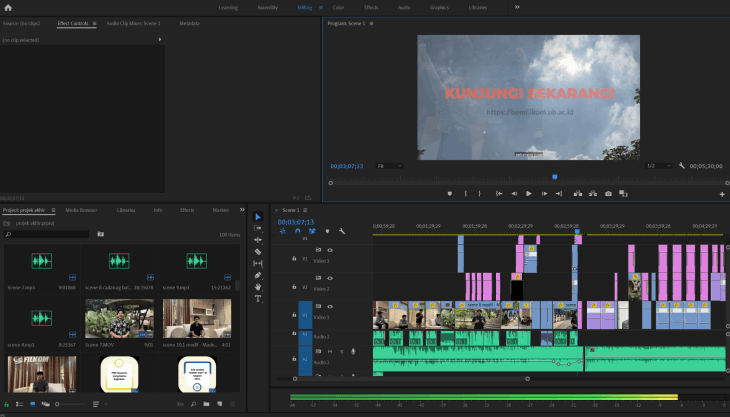730x417 pixels.
Task: Click Export Frame camera icon
Action: point(608,193)
